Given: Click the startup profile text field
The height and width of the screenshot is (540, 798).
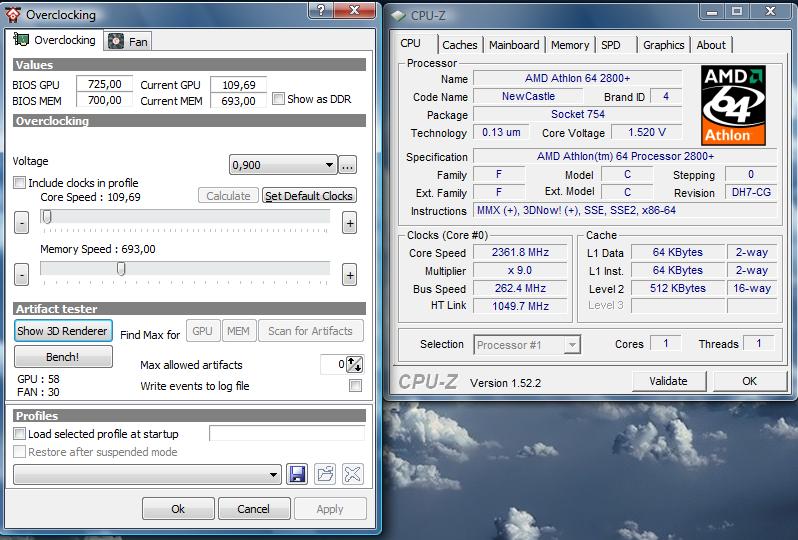Looking at the screenshot, I should [288, 434].
